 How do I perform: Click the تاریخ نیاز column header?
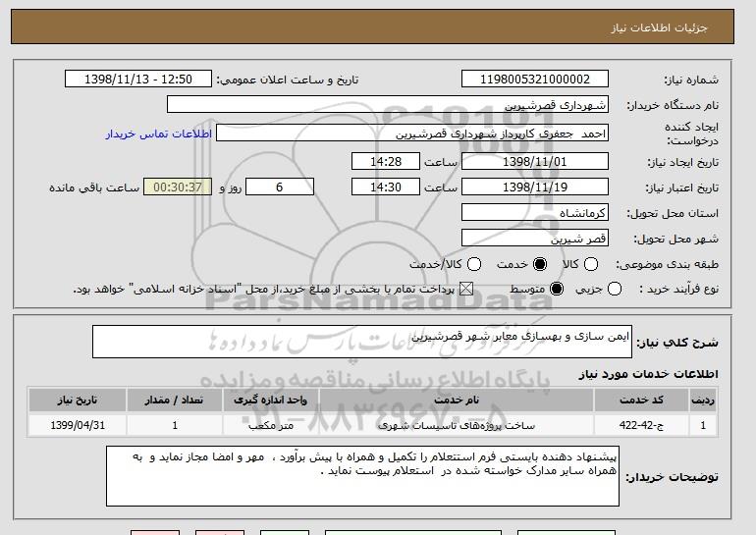tap(78, 401)
